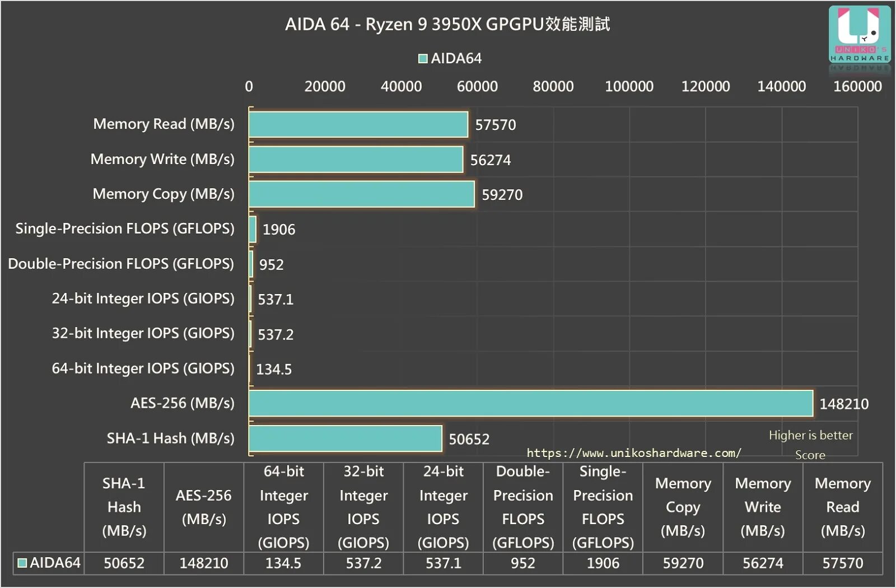
Task: Click the 56274 data label beside bar
Action: point(491,160)
